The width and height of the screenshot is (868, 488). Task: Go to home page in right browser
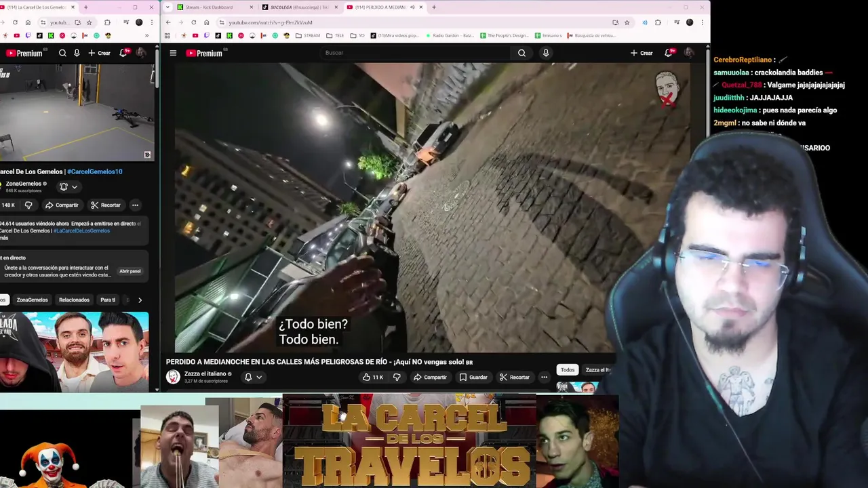pyautogui.click(x=207, y=22)
